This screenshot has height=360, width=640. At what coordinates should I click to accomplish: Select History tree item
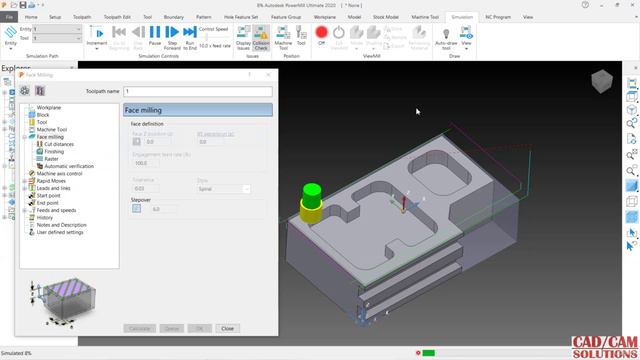pos(44,218)
